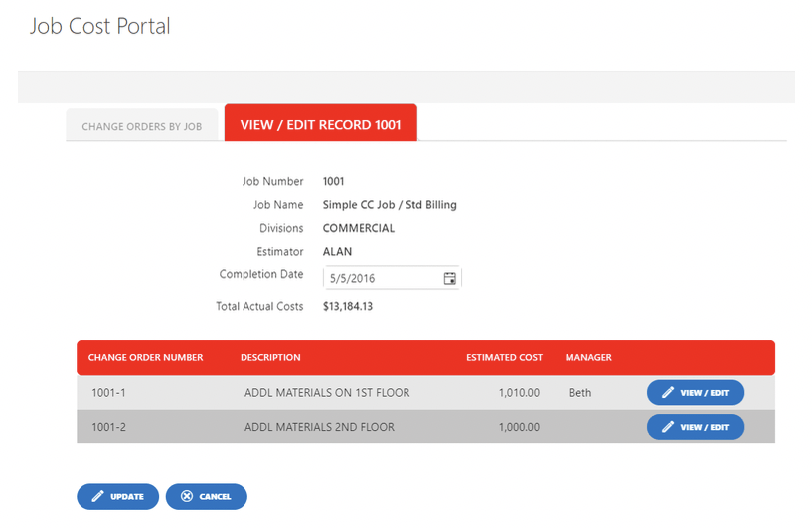Switch to Change Orders By Job tab
Viewport: 812px width, 528px height.
[x=142, y=125]
